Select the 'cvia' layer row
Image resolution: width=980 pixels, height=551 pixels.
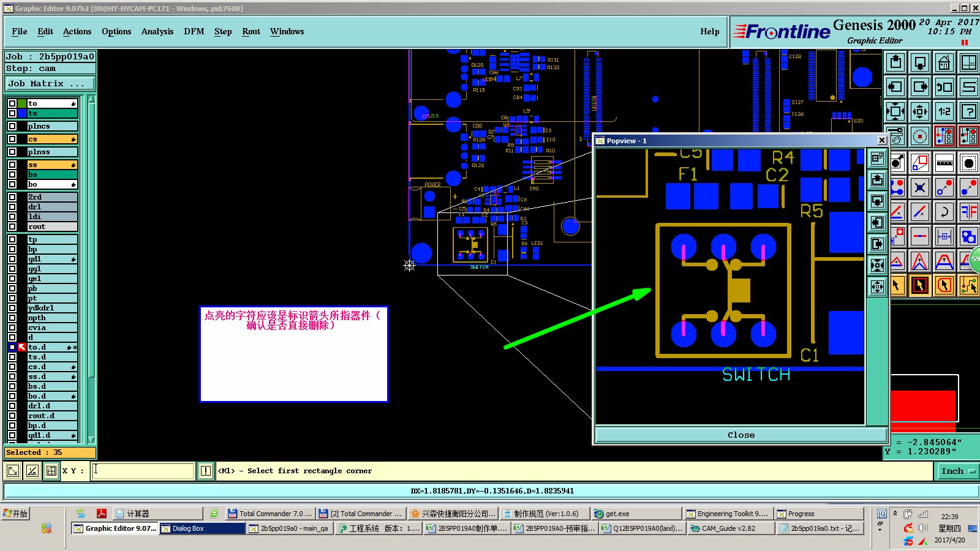coord(52,328)
